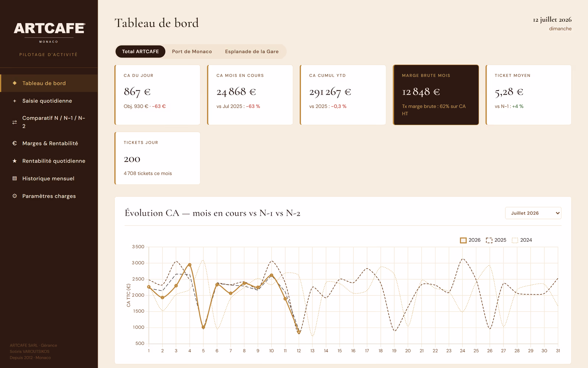588x368 pixels.
Task: Click the Tickets jour card
Action: (x=157, y=158)
